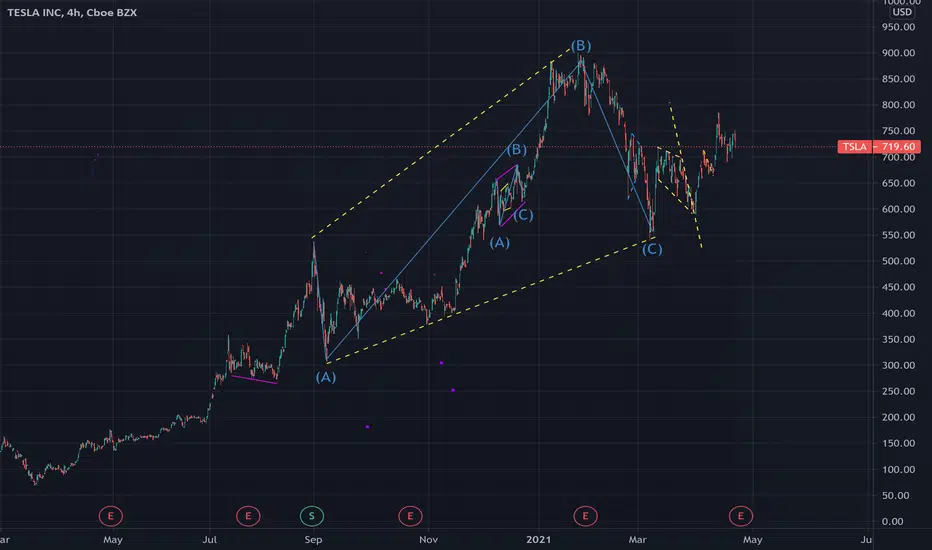Screen dimensions: 932x550
Task: Click the TESLA INC, 4h, Cboe BZX title
Action: point(72,12)
